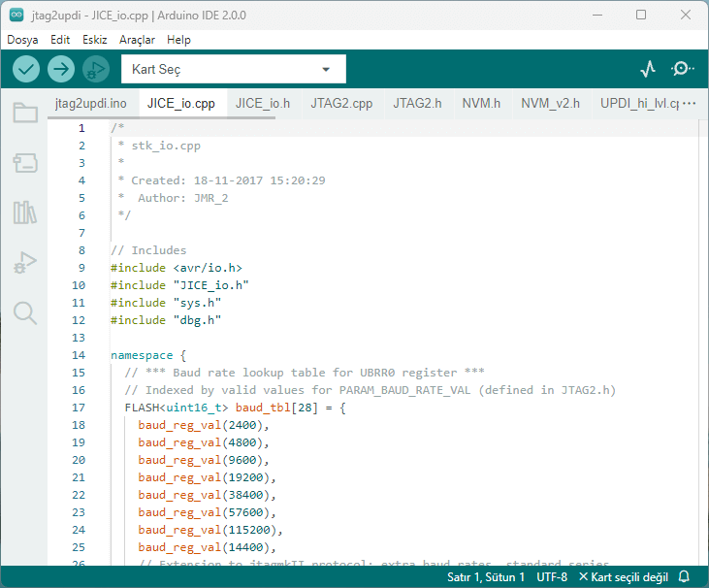The image size is (709, 588).
Task: Click the Arduino IDE logo in title bar
Action: tap(16, 15)
